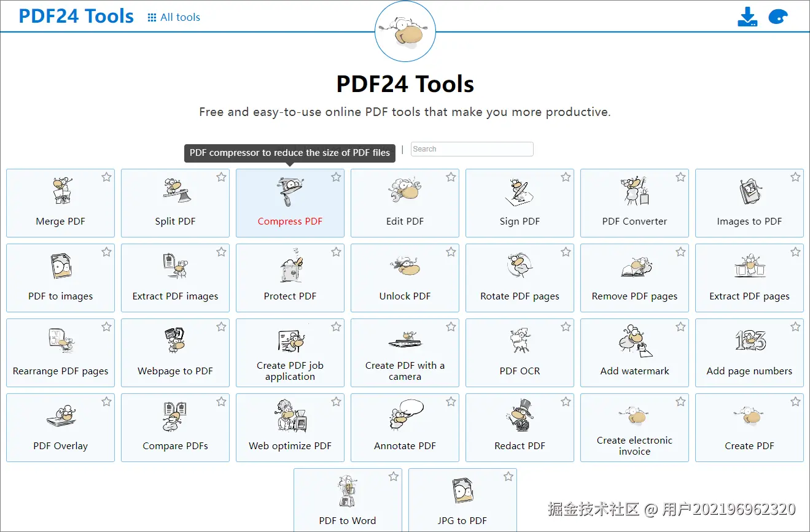
Task: Star the PDF OCR tile
Action: [x=566, y=326]
